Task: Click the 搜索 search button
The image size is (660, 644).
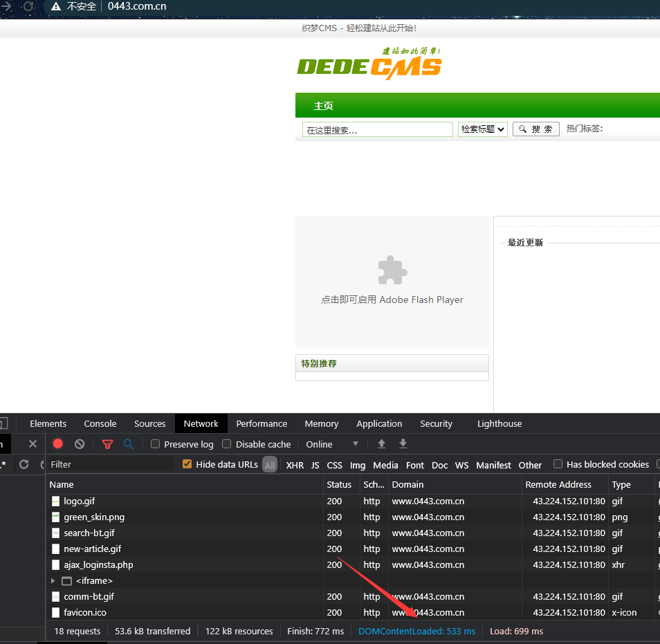Action: (535, 129)
